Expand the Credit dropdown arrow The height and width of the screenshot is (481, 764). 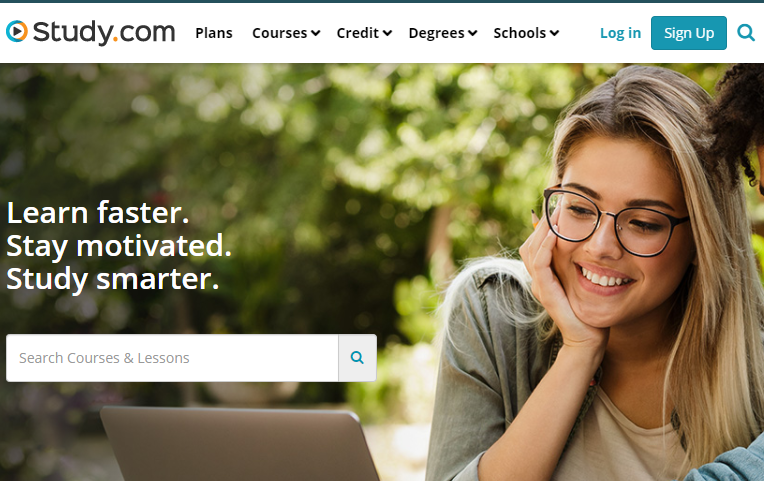click(387, 33)
